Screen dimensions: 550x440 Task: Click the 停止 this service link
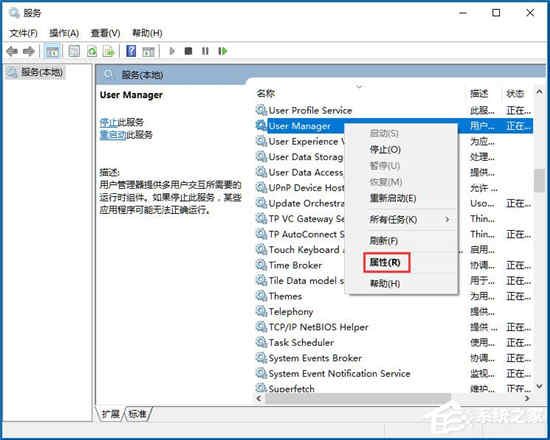(x=108, y=122)
